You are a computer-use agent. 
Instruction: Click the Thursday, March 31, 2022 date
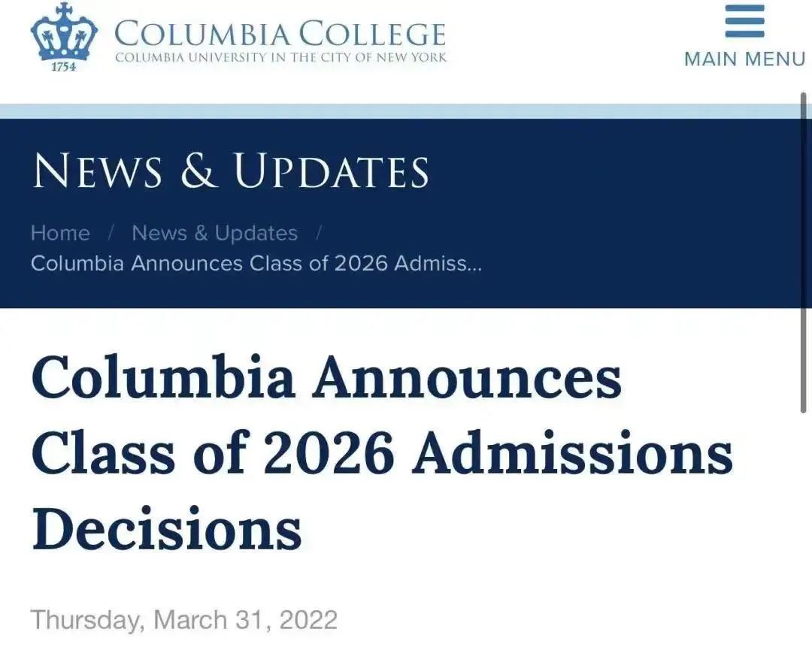[184, 620]
